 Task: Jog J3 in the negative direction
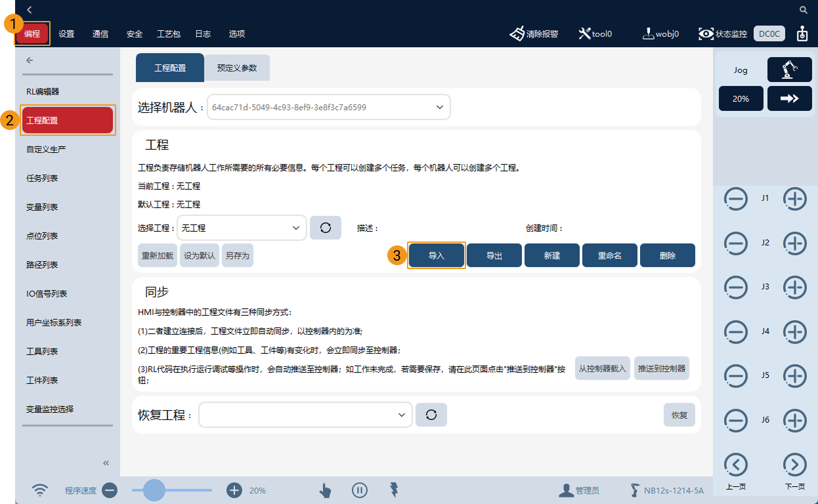(735, 287)
